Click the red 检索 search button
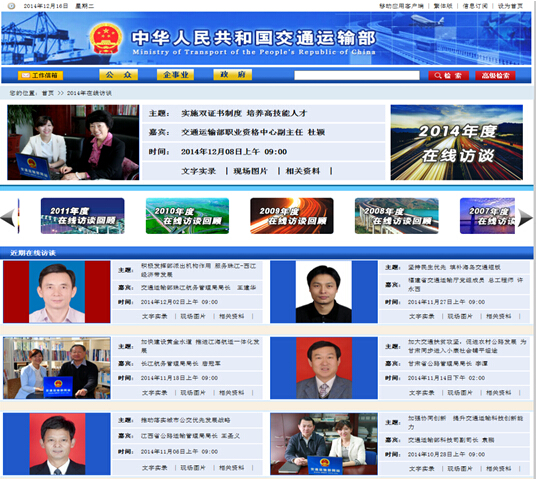536x479 pixels. coord(448,76)
